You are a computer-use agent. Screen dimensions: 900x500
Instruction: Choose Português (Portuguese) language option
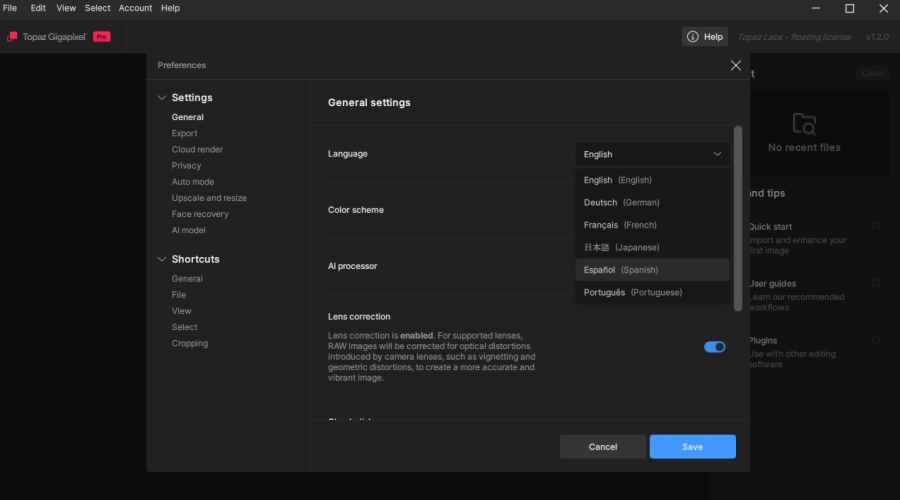pos(652,292)
